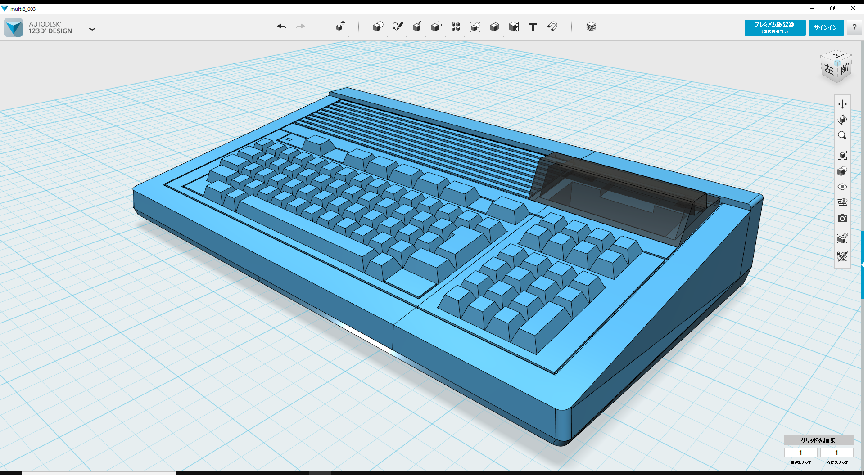This screenshot has height=475, width=868.
Task: Expand the app menu chevron beside 123D Design
Action: [x=92, y=29]
